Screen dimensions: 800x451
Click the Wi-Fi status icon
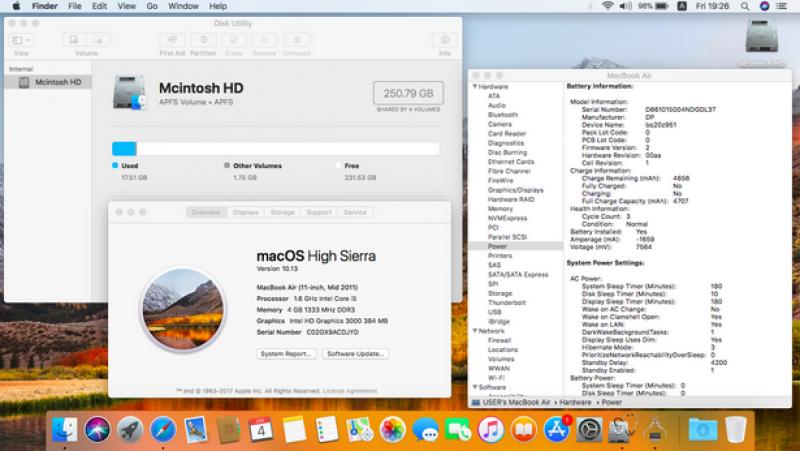coord(607,6)
